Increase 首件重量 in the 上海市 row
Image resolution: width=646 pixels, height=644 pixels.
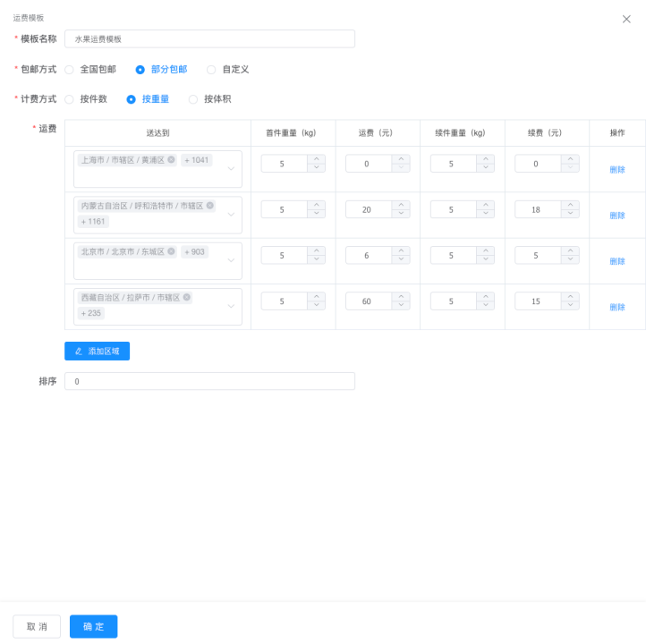317,159
